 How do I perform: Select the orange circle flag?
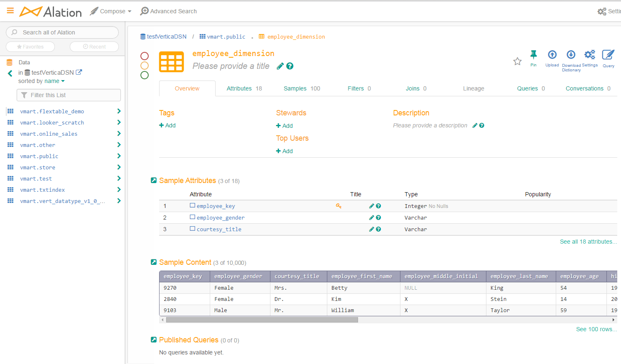[145, 66]
